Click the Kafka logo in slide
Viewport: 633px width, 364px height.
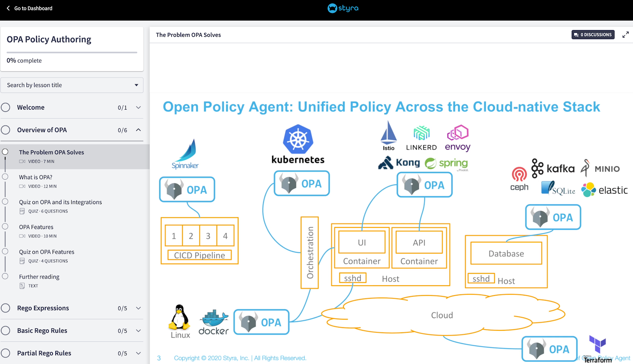point(553,169)
